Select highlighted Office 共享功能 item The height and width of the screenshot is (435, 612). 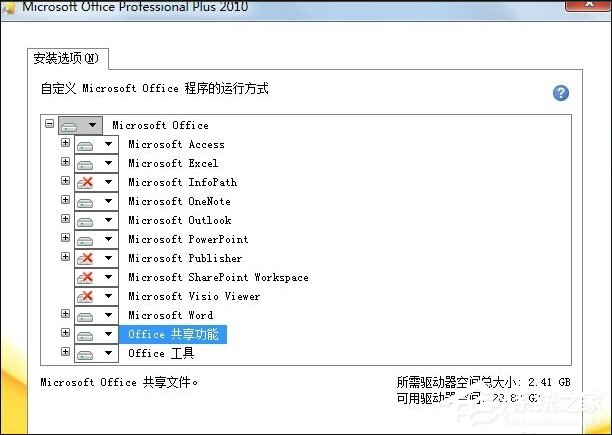(173, 334)
